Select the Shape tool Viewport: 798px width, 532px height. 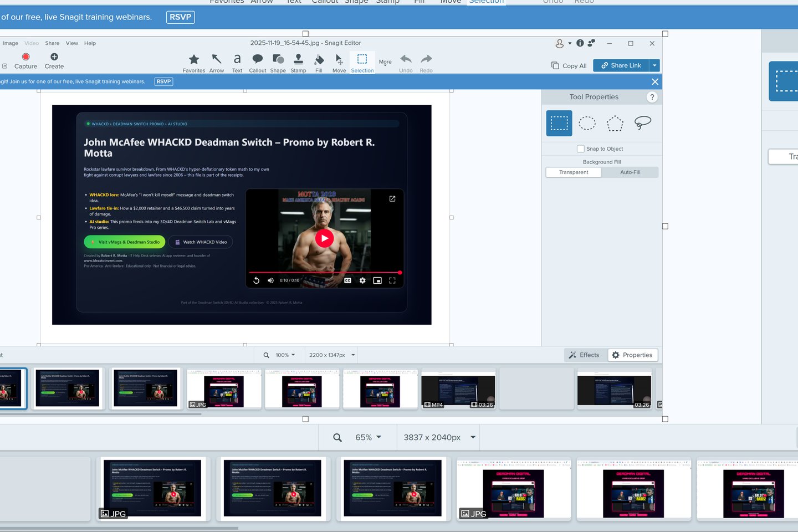pos(278,63)
